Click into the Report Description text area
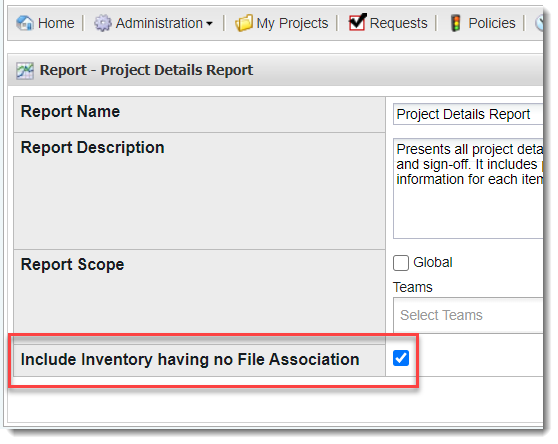 468,189
